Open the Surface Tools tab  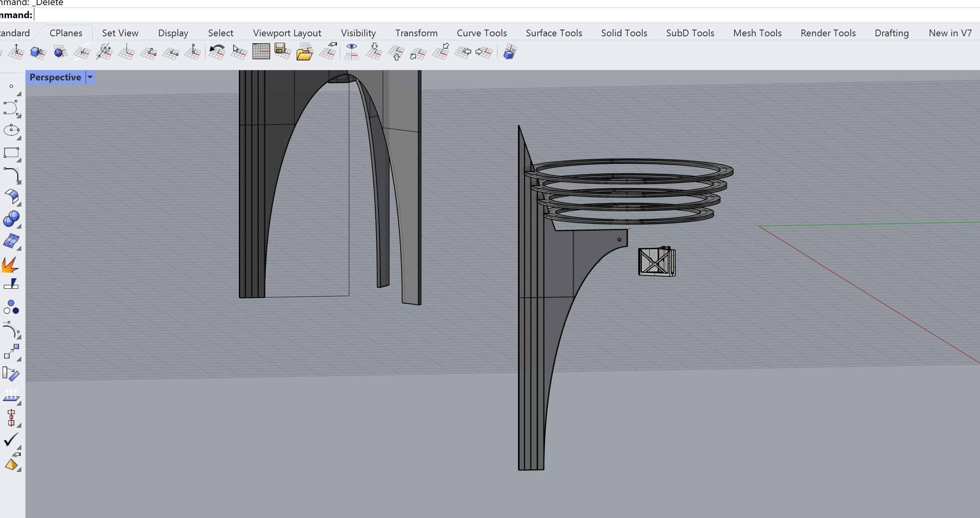[x=554, y=33]
